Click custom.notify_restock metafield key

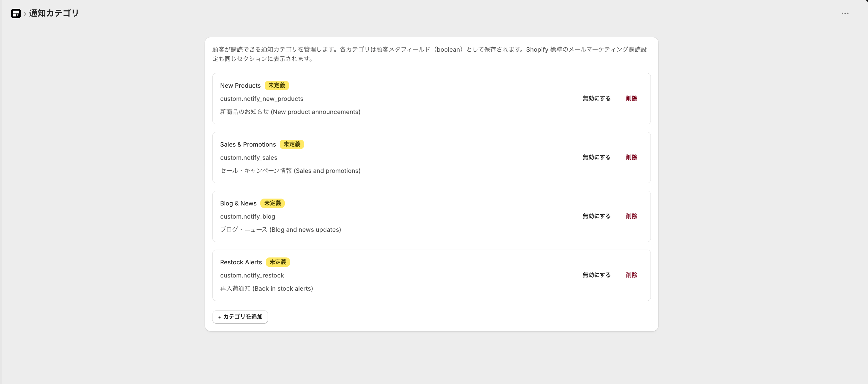coord(252,275)
